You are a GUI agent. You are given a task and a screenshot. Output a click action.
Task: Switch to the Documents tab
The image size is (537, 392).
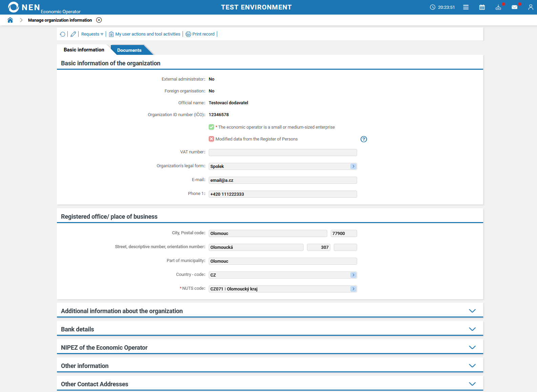click(x=129, y=50)
